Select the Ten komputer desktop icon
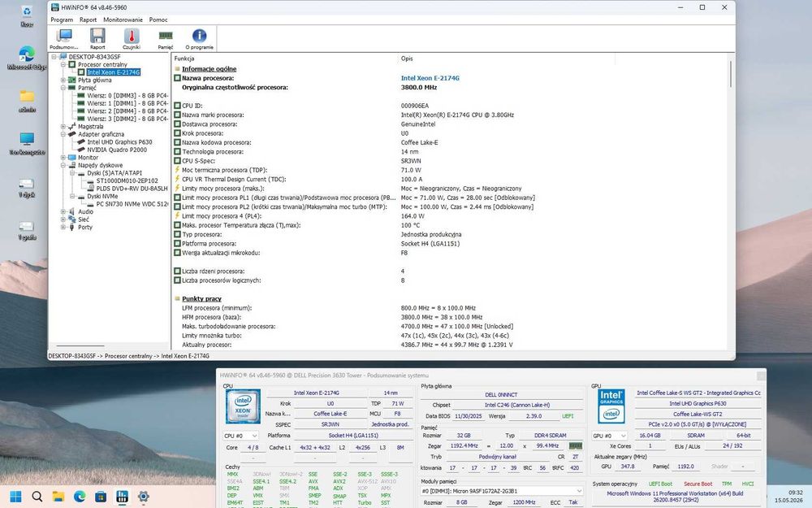 [x=27, y=144]
